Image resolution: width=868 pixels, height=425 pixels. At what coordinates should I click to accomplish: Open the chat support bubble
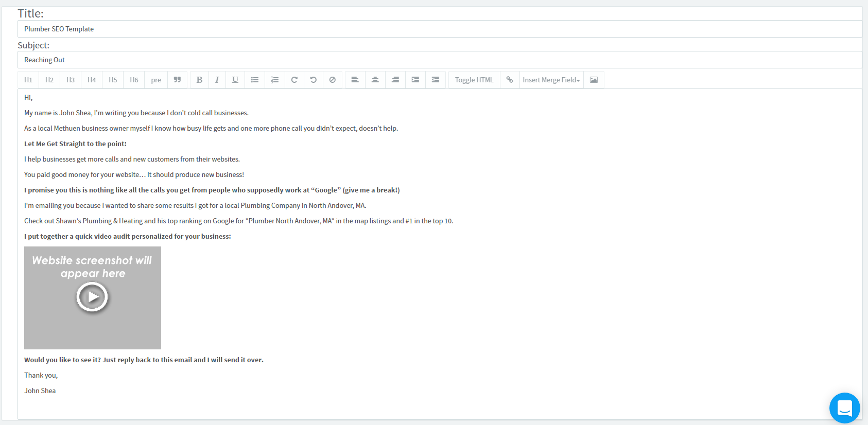(844, 408)
